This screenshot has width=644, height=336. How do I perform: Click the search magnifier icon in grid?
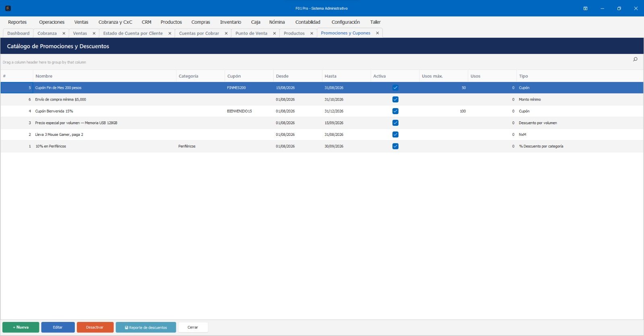(635, 59)
